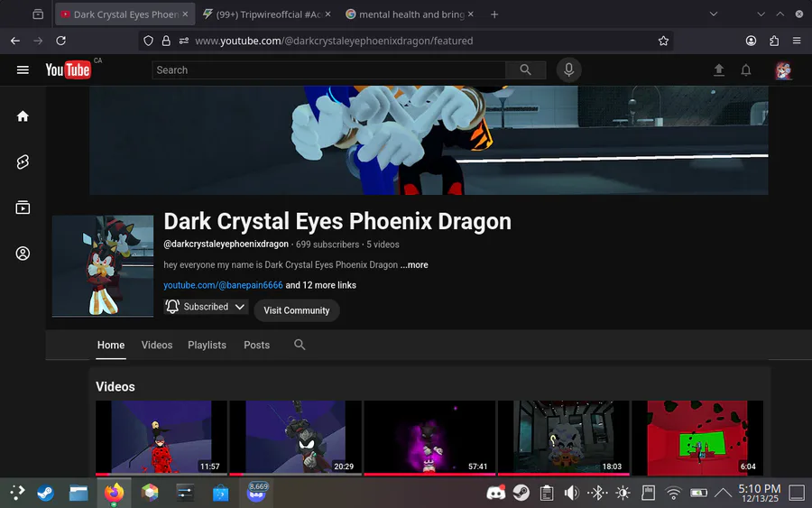The image size is (812, 508).
Task: Show the and 12 more links
Action: pyautogui.click(x=320, y=285)
